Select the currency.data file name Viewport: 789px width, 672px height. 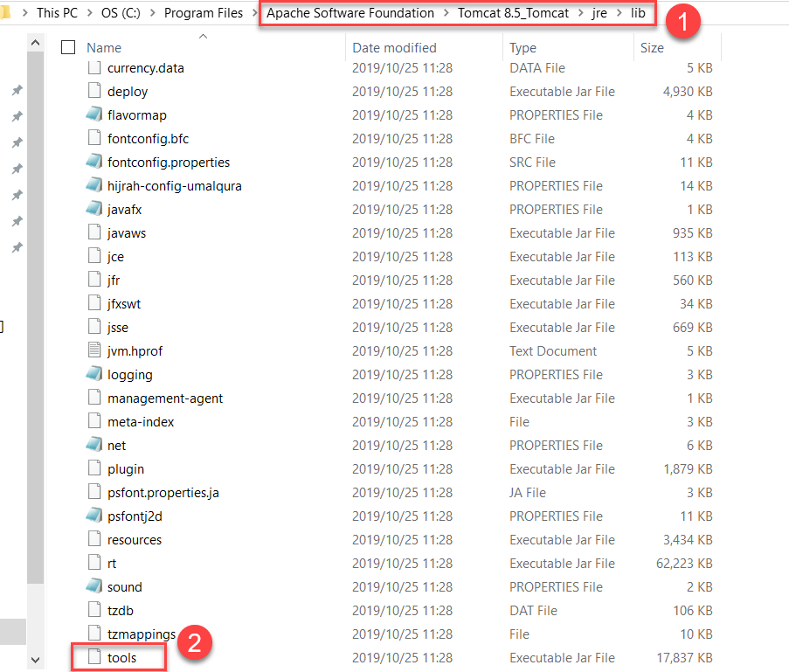pos(145,67)
